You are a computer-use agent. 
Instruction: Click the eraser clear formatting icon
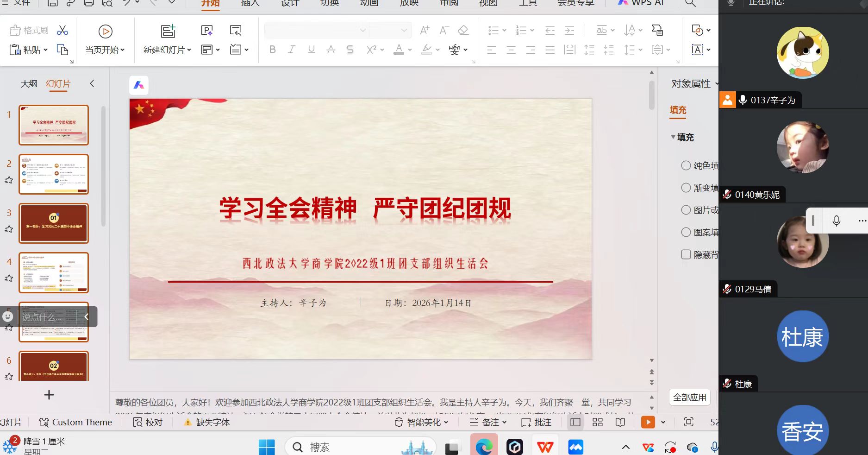463,31
